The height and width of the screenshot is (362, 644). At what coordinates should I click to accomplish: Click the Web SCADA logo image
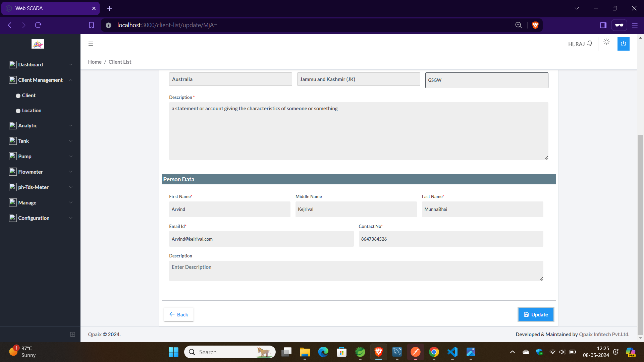point(38,44)
